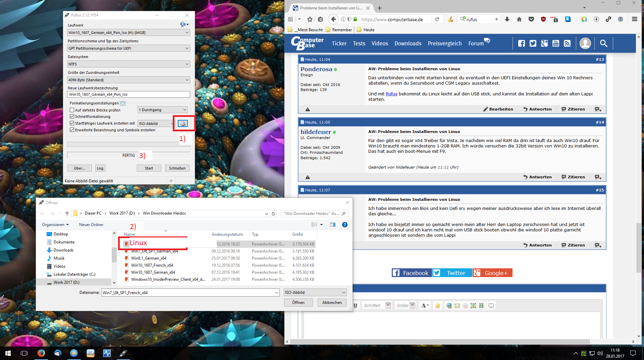Open the Windows notification center icon
This screenshot has width=644, height=360.
click(633, 353)
